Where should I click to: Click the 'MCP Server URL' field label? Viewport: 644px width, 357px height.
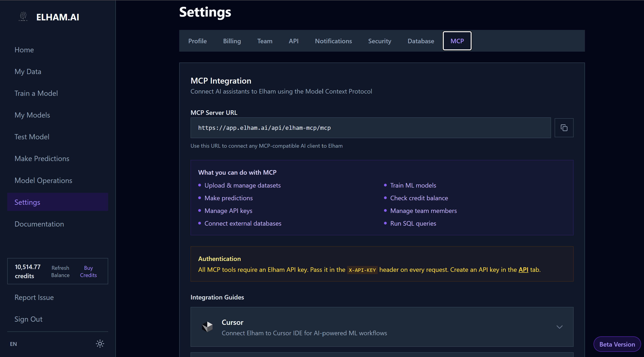point(214,113)
